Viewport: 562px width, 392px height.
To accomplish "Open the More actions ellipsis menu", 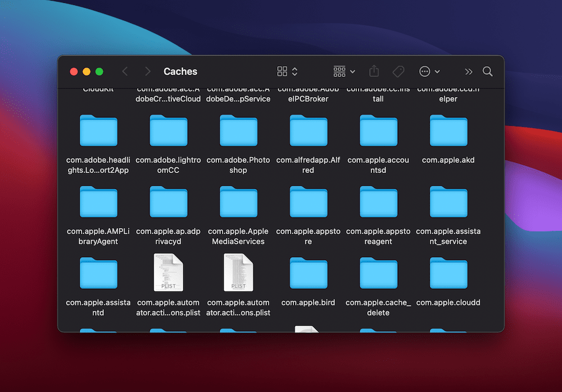I will [429, 71].
